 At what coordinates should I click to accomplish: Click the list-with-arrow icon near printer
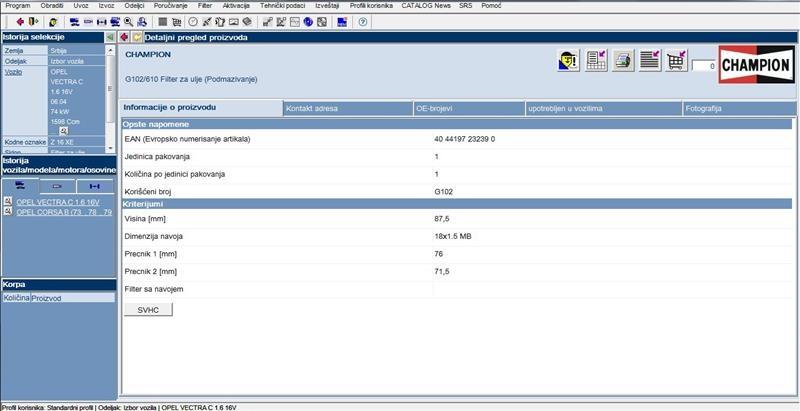(650, 61)
